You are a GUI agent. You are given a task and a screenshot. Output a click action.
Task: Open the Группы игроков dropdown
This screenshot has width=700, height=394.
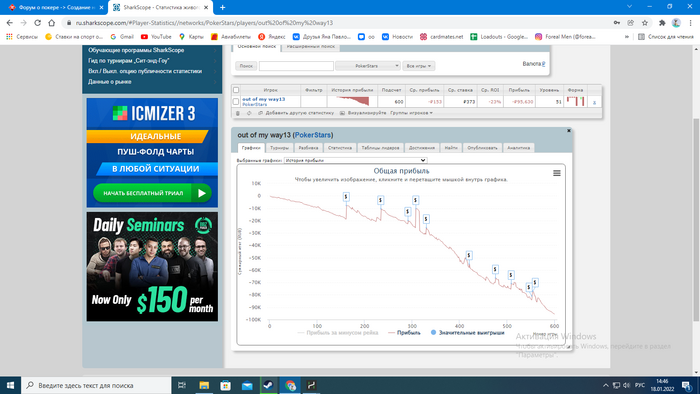click(411, 113)
